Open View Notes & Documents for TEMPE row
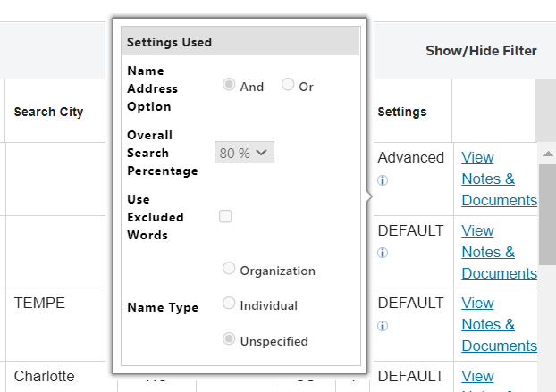556x392 pixels. [499, 324]
